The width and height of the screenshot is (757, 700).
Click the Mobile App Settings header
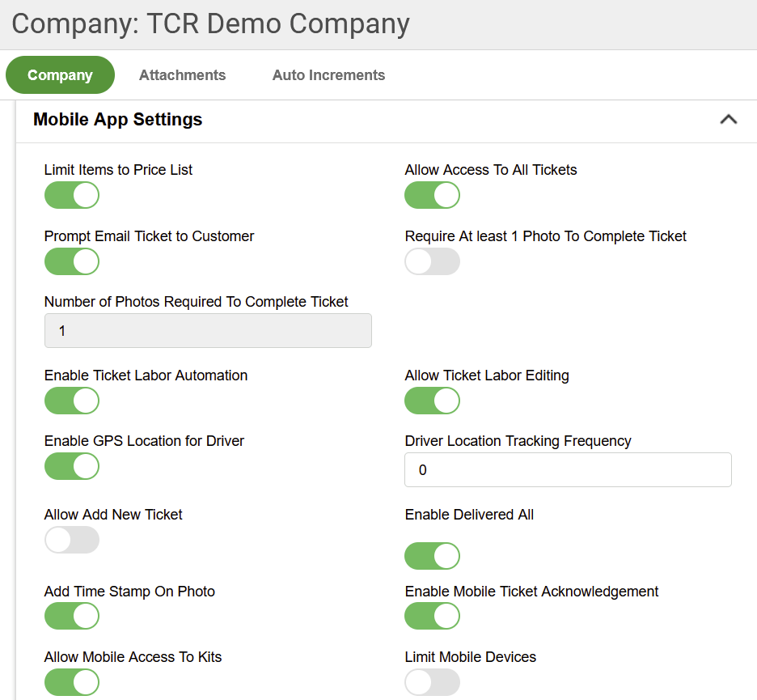[x=118, y=119]
